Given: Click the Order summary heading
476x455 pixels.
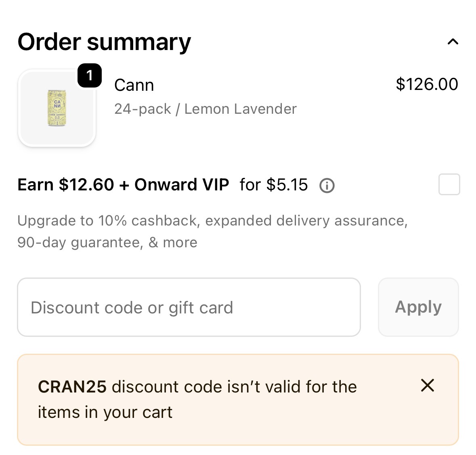Looking at the screenshot, I should coord(104,42).
